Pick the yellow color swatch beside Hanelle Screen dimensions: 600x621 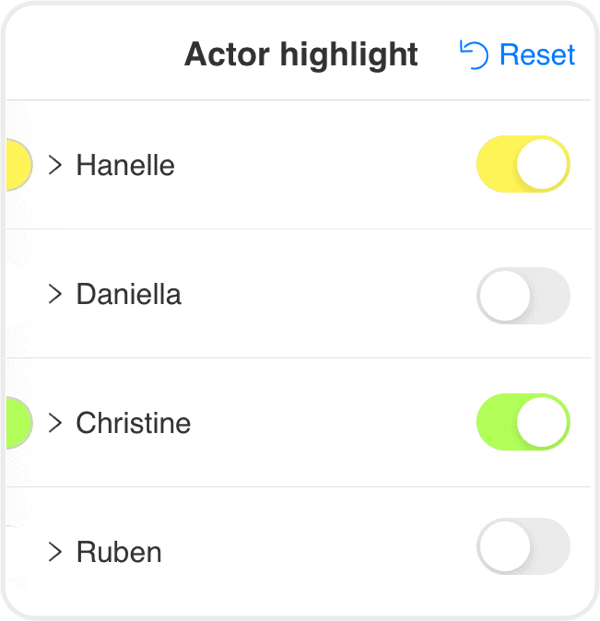[x=19, y=165]
